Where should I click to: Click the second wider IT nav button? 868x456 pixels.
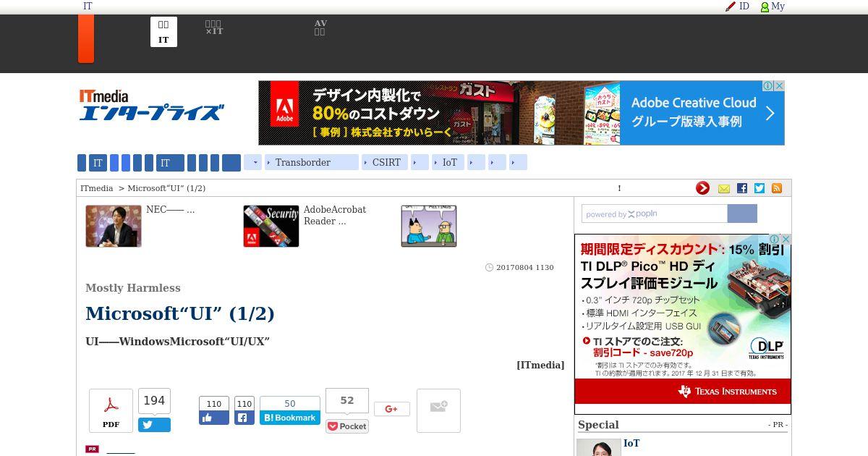click(x=170, y=162)
